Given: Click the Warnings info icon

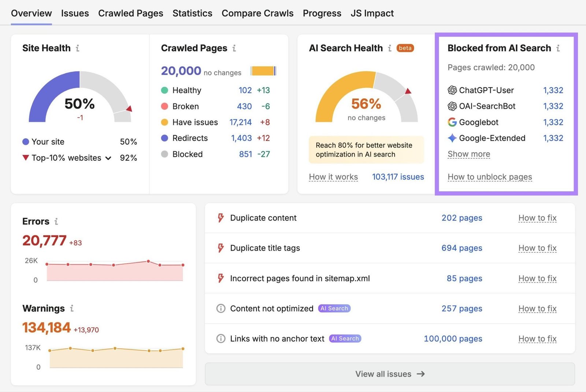Looking at the screenshot, I should [x=72, y=308].
